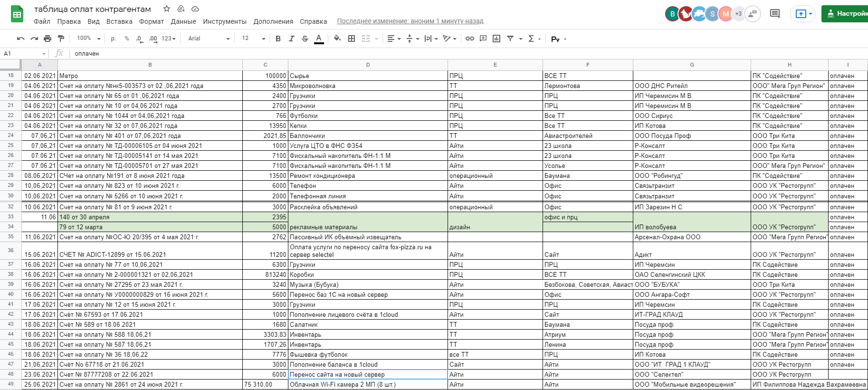
Task: Decrease decimal places button
Action: click(x=139, y=39)
